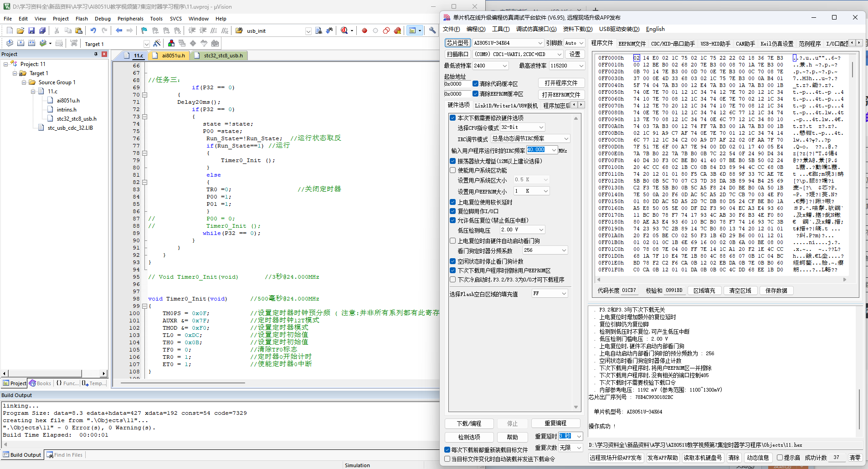868x469 pixels.
Task: Click the Build target icon
Action: click(21, 43)
